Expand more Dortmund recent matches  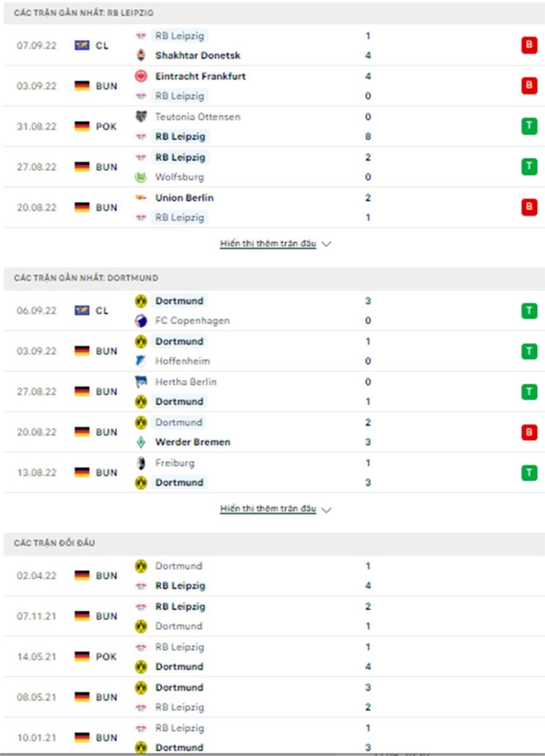click(x=268, y=509)
